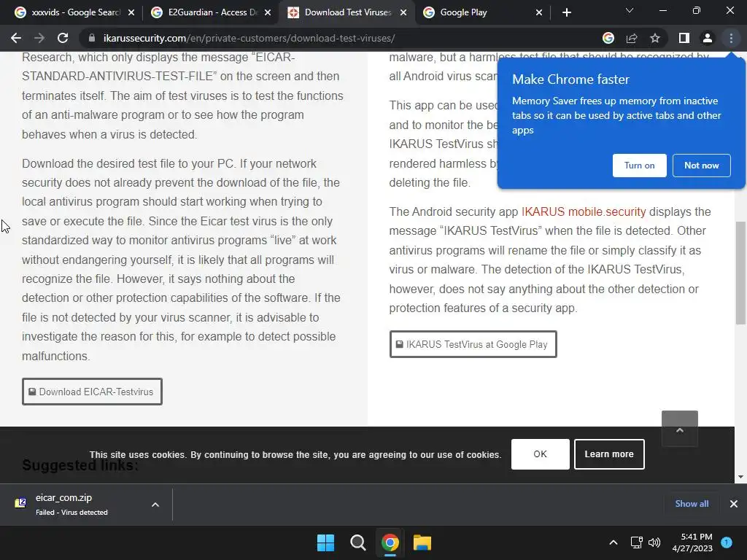
Task: Open the Windows Start menu
Action: point(326,542)
